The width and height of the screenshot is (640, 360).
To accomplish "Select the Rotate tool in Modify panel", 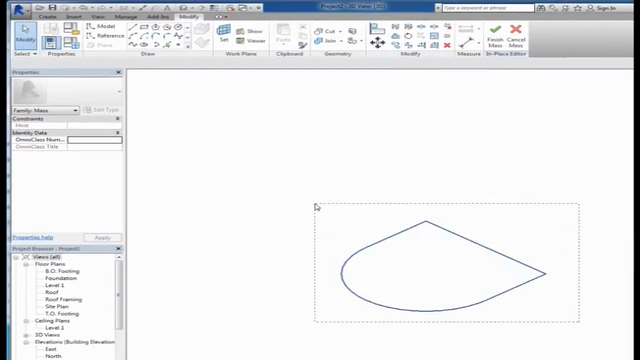I will point(409,36).
